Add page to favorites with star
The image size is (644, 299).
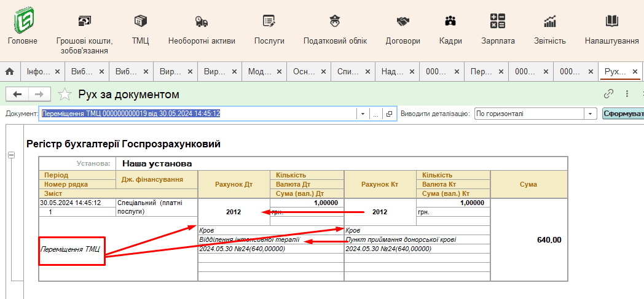[65, 95]
